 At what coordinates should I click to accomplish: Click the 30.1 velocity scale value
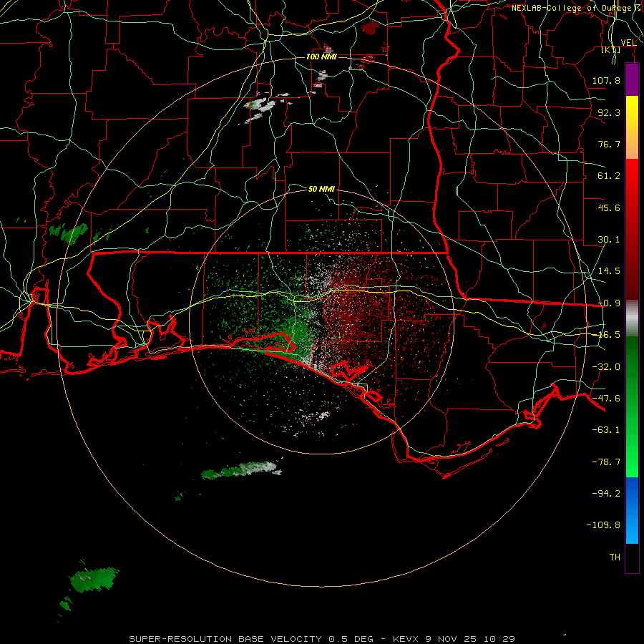tap(609, 240)
